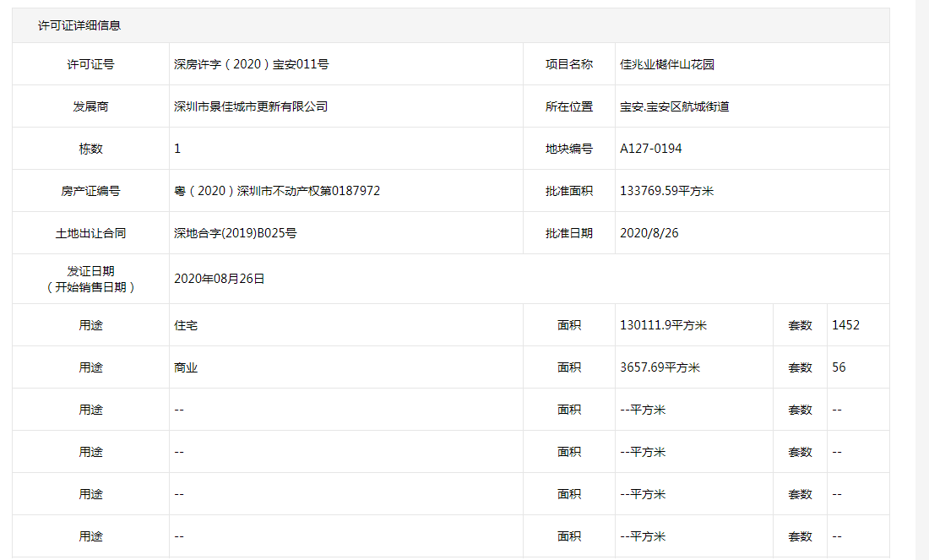This screenshot has width=929, height=560.
Task: Click the 所在位置 label
Action: pyautogui.click(x=568, y=106)
